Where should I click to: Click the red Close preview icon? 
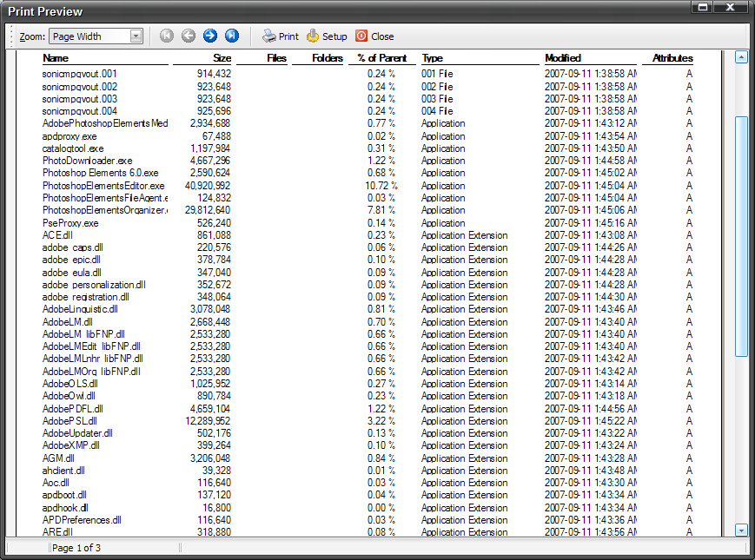point(361,36)
